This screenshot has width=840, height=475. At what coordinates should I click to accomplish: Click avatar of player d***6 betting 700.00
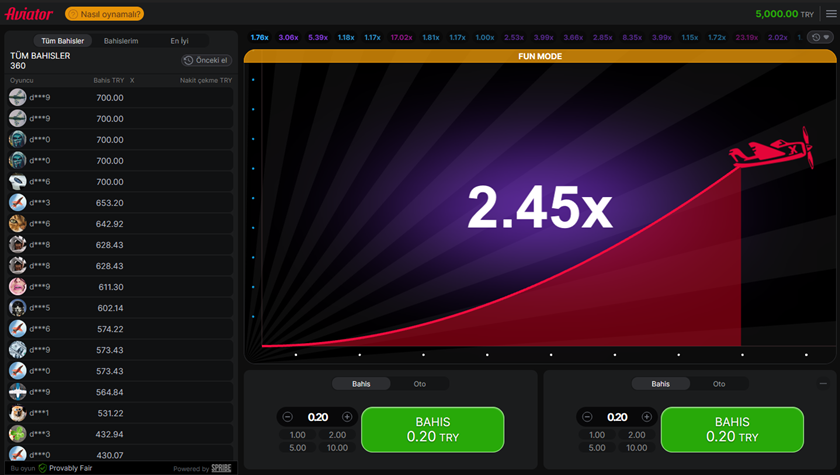pyautogui.click(x=18, y=182)
